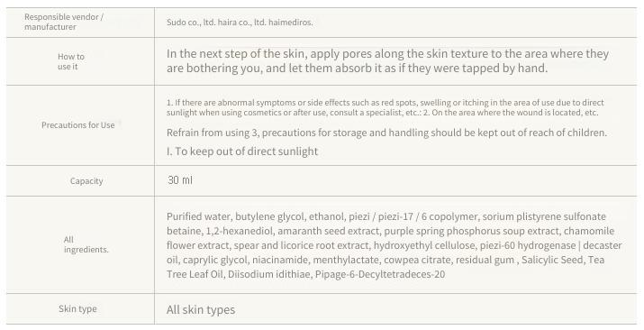Click the 'Skin type' row label
Screen dimensions: 644x330
tap(77, 308)
